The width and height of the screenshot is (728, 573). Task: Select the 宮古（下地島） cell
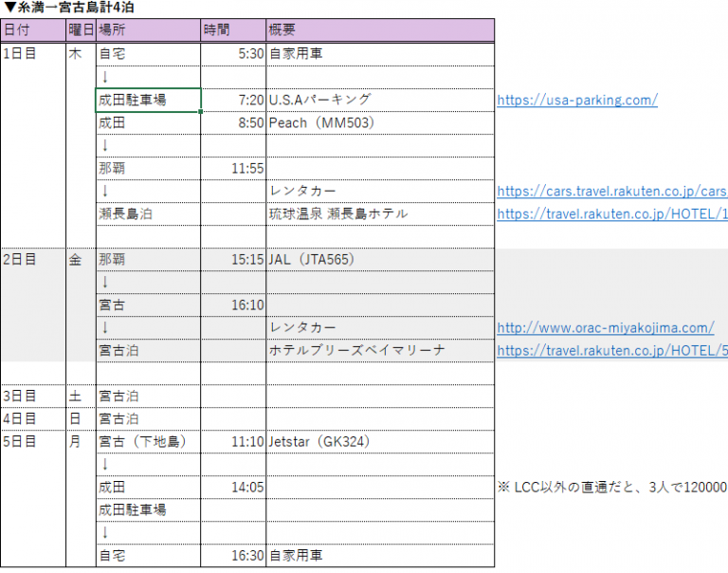(x=148, y=441)
